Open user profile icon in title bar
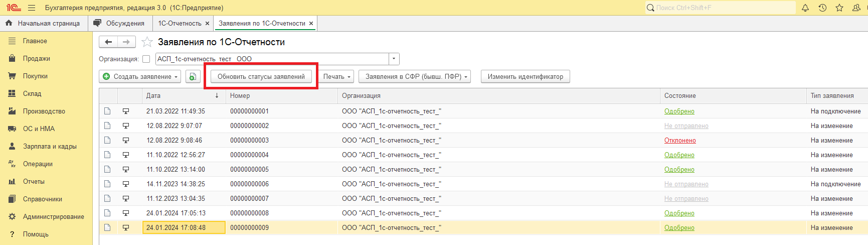The width and height of the screenshot is (868, 245). click(x=856, y=8)
